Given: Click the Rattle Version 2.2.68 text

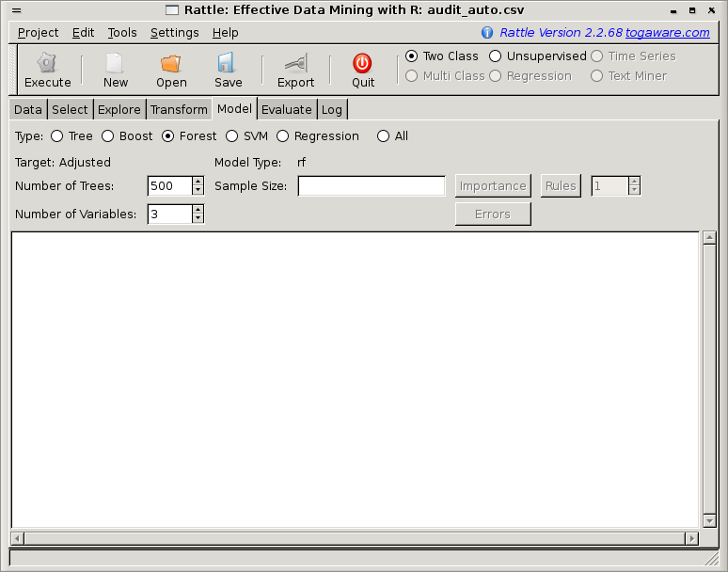Looking at the screenshot, I should [x=561, y=33].
